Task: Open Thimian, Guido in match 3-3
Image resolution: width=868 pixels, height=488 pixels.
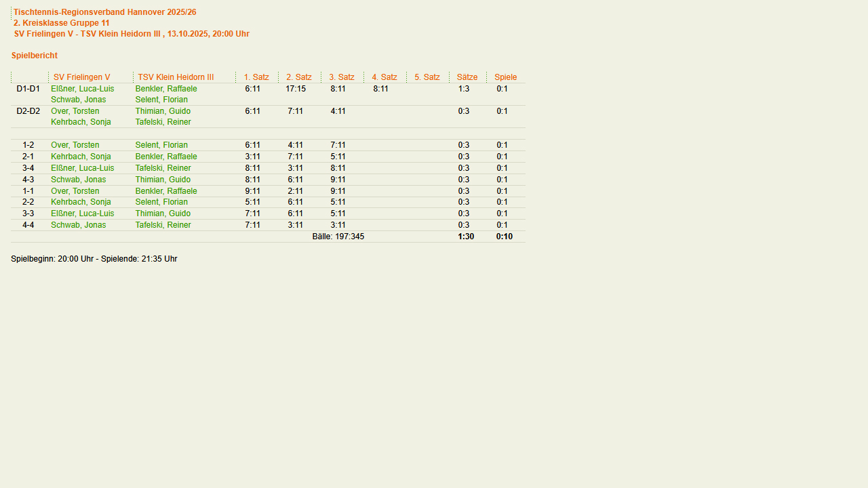Action: coord(163,213)
